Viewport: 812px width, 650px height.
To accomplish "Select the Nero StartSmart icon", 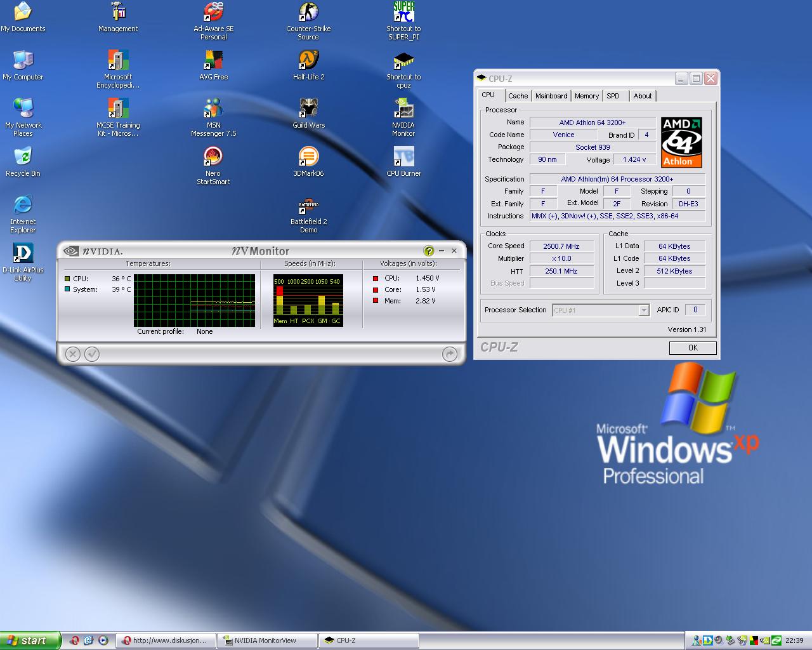I will click(213, 165).
